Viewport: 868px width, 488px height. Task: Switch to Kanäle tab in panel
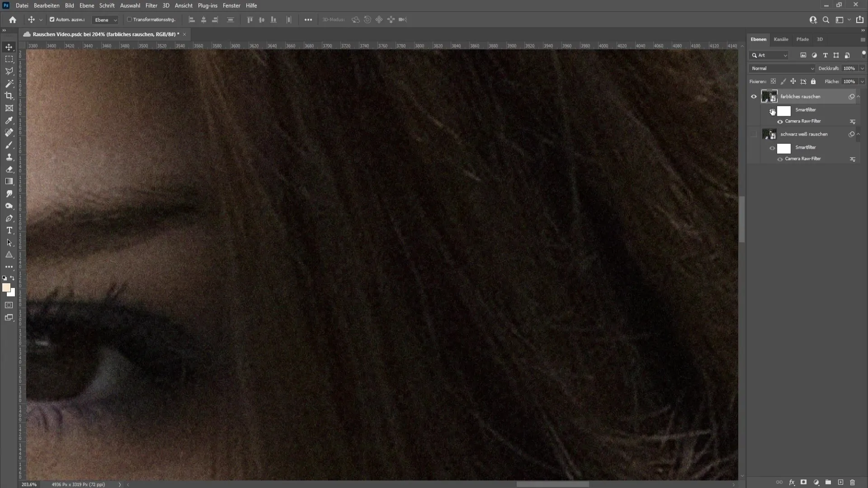tap(781, 39)
